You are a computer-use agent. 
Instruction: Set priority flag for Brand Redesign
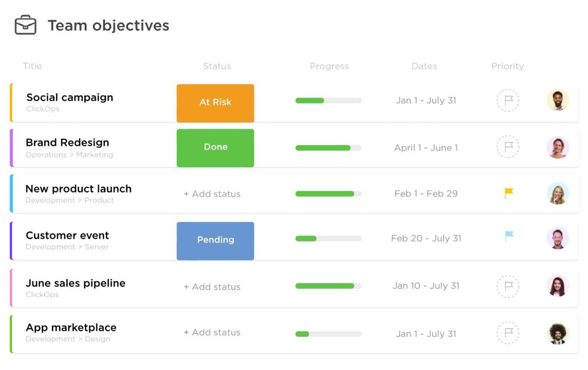tap(508, 147)
